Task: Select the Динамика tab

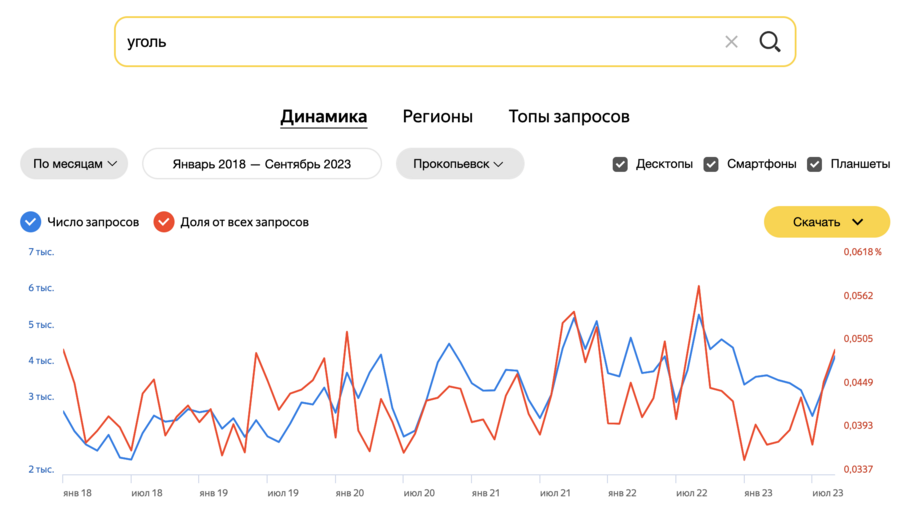Action: click(323, 117)
